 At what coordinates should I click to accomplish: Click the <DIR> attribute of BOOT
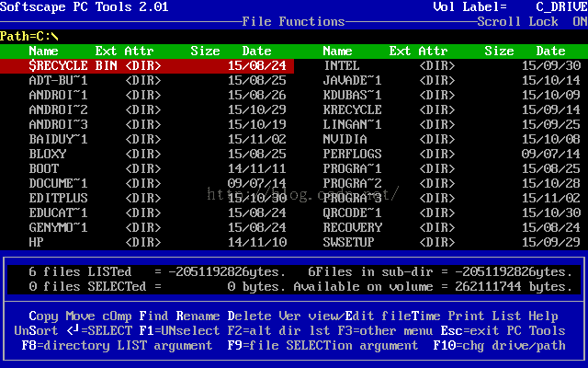(x=143, y=168)
